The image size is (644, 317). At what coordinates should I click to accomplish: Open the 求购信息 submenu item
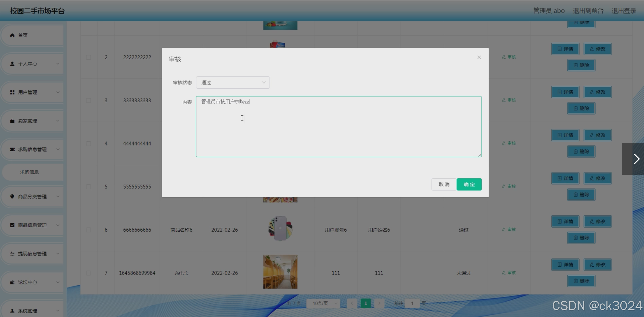(x=29, y=172)
